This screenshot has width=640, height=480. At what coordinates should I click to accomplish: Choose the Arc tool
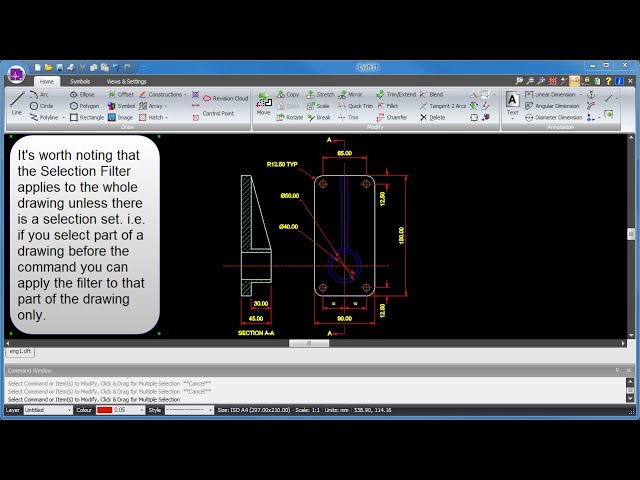coord(39,94)
